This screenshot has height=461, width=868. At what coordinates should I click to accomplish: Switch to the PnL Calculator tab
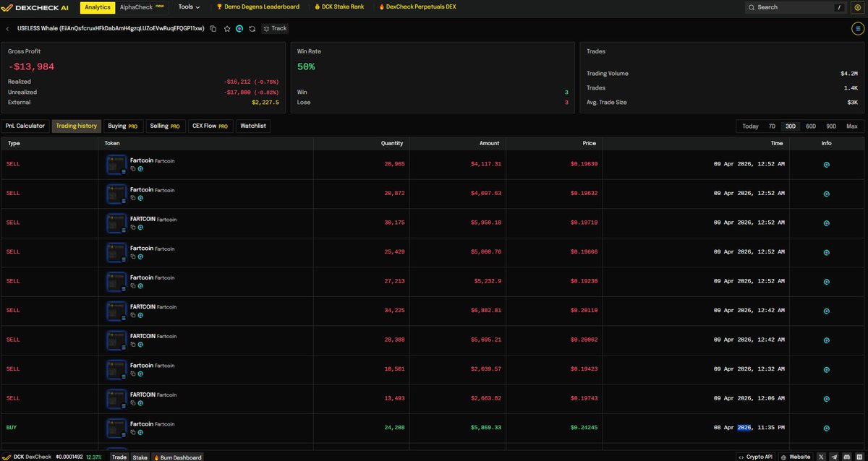pyautogui.click(x=25, y=126)
